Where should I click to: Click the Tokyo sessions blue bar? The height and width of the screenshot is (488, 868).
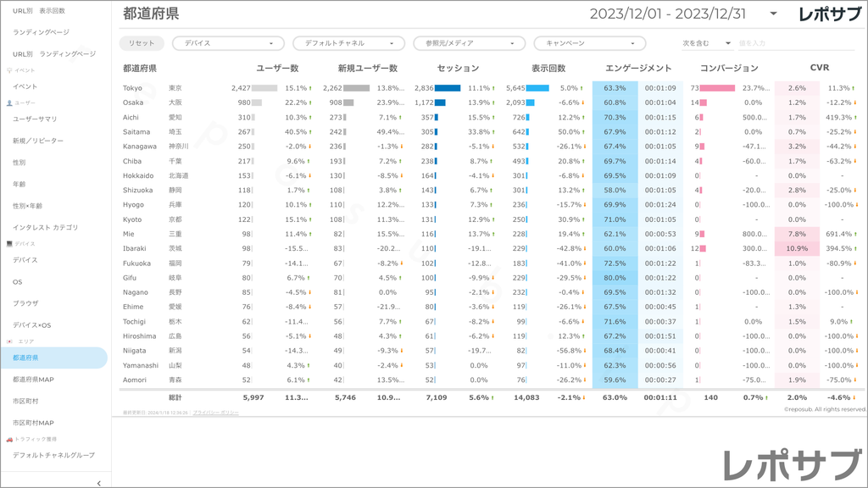448,88
